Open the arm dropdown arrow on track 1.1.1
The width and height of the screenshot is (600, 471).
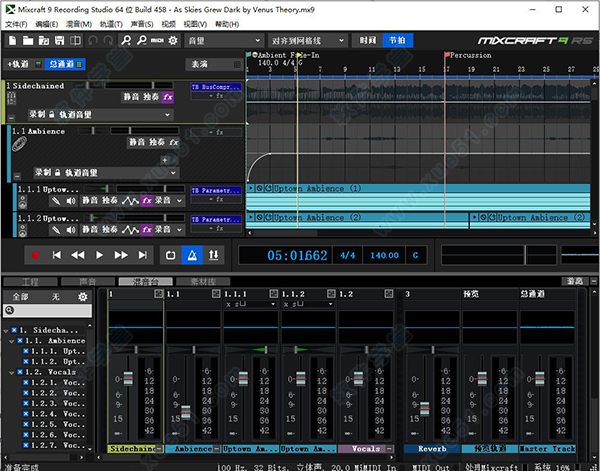tap(179, 200)
